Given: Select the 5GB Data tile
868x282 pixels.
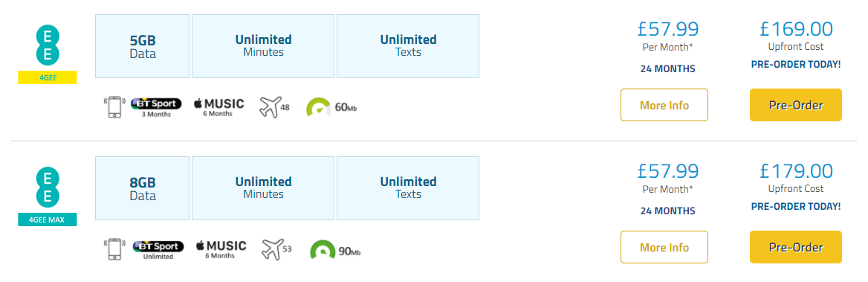Looking at the screenshot, I should point(142,47).
